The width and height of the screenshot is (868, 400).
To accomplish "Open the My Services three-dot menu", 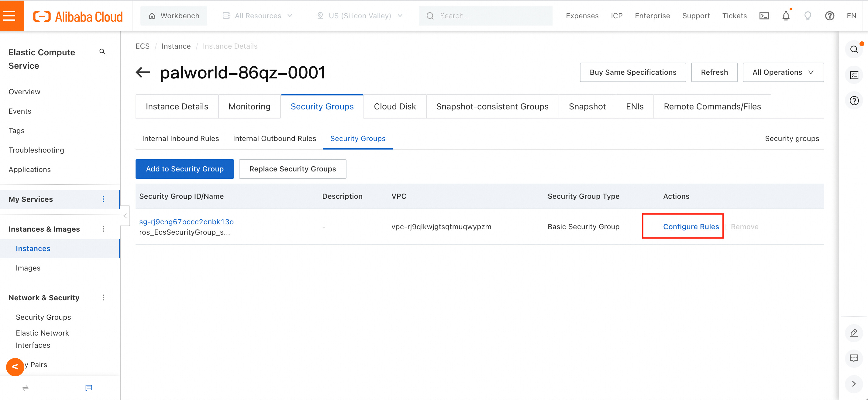I will (103, 199).
